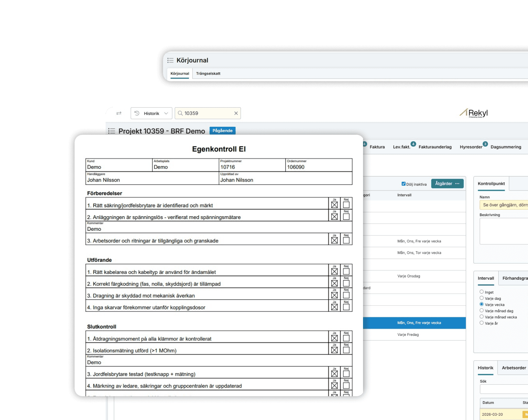Switch to the Körjournal tab
Image resolution: width=528 pixels, height=420 pixels.
[x=180, y=74]
